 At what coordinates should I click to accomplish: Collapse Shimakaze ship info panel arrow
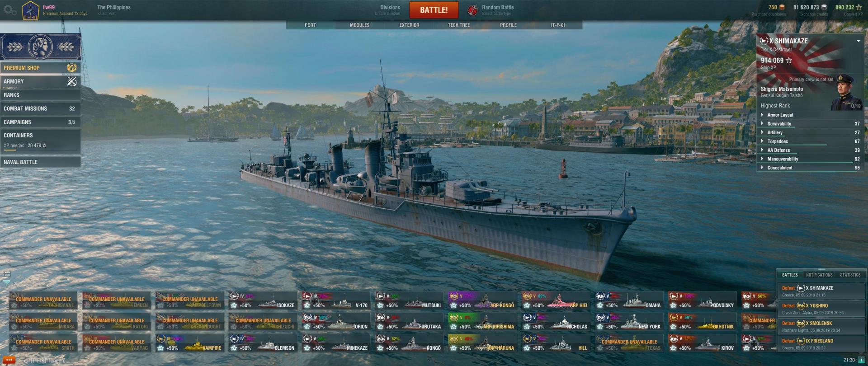pyautogui.click(x=858, y=41)
